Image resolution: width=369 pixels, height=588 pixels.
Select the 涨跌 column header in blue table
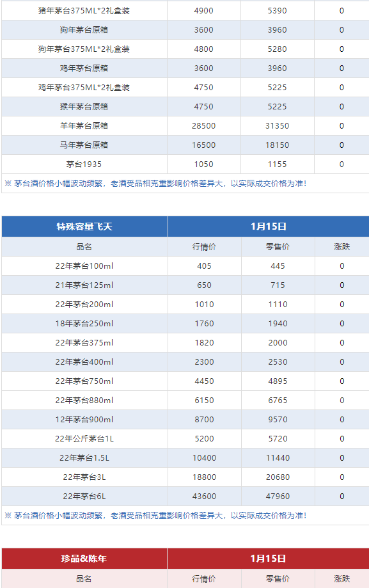tap(342, 247)
